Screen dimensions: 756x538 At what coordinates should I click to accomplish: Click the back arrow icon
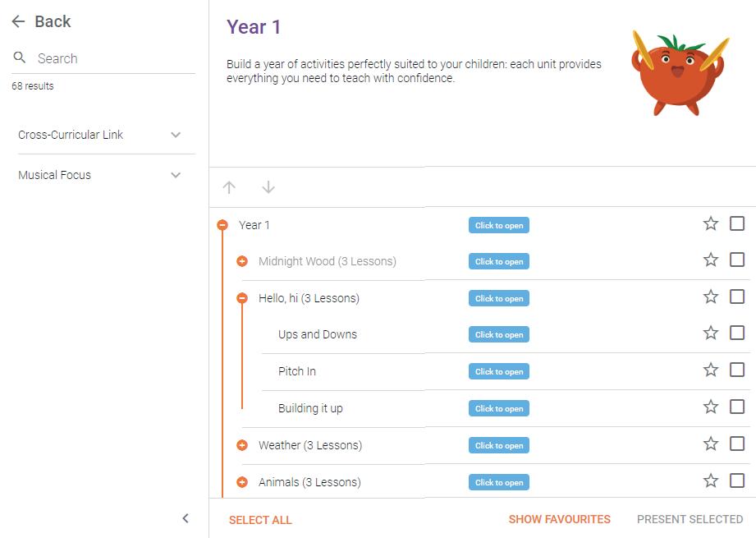click(18, 22)
